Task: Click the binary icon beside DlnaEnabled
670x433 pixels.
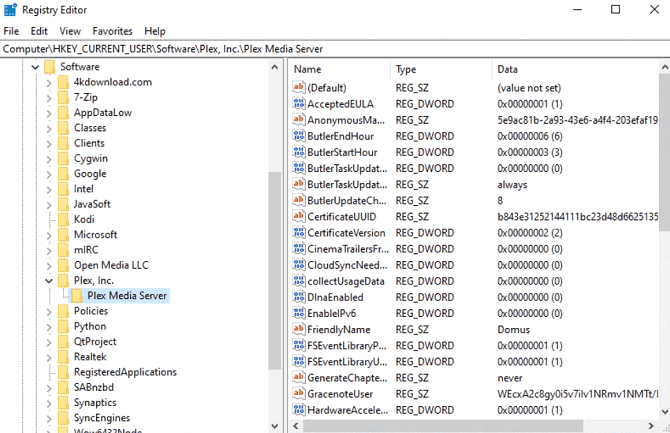Action: pos(299,297)
